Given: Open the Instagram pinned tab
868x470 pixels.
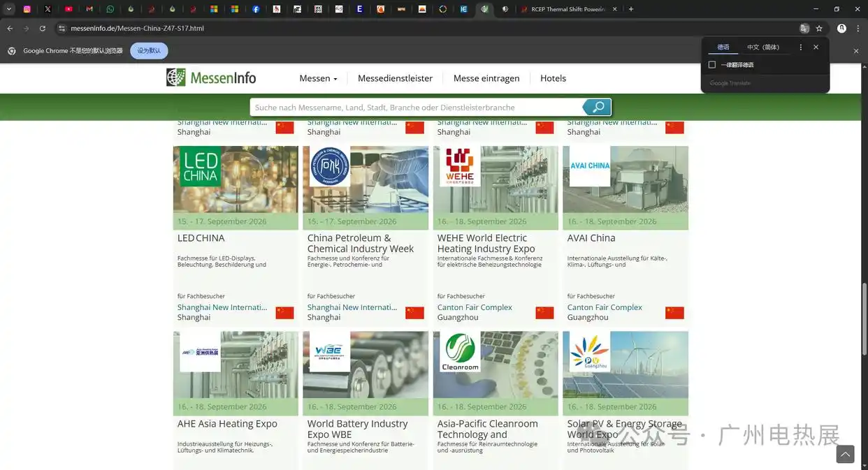Looking at the screenshot, I should coord(27,9).
